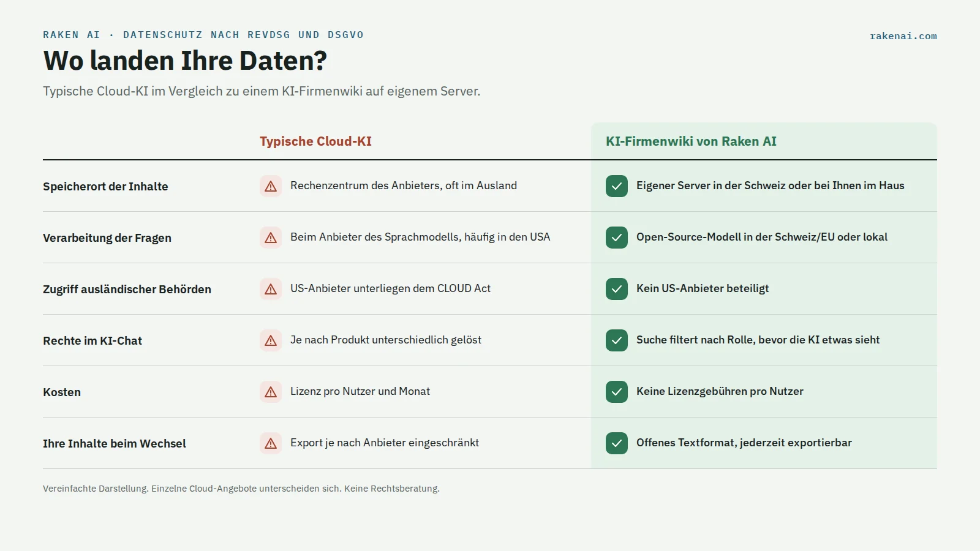Click the warning icon beside Export je nach Anbieter
This screenshot has width=980, height=551.
(271, 443)
